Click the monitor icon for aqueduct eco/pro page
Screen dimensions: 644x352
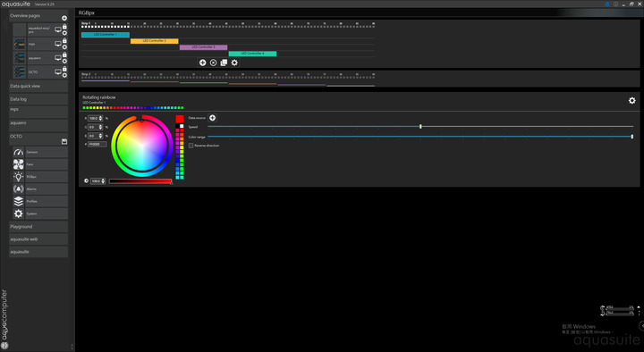pos(58,29)
